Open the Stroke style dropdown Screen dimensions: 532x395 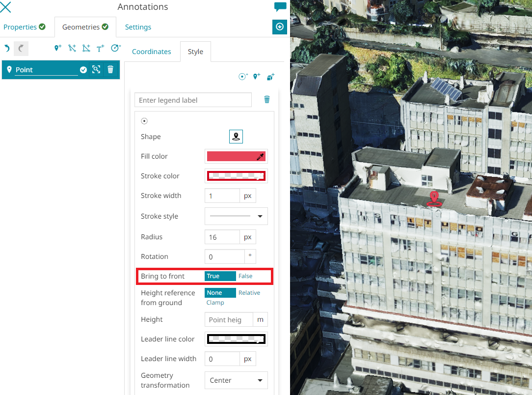[x=236, y=216]
